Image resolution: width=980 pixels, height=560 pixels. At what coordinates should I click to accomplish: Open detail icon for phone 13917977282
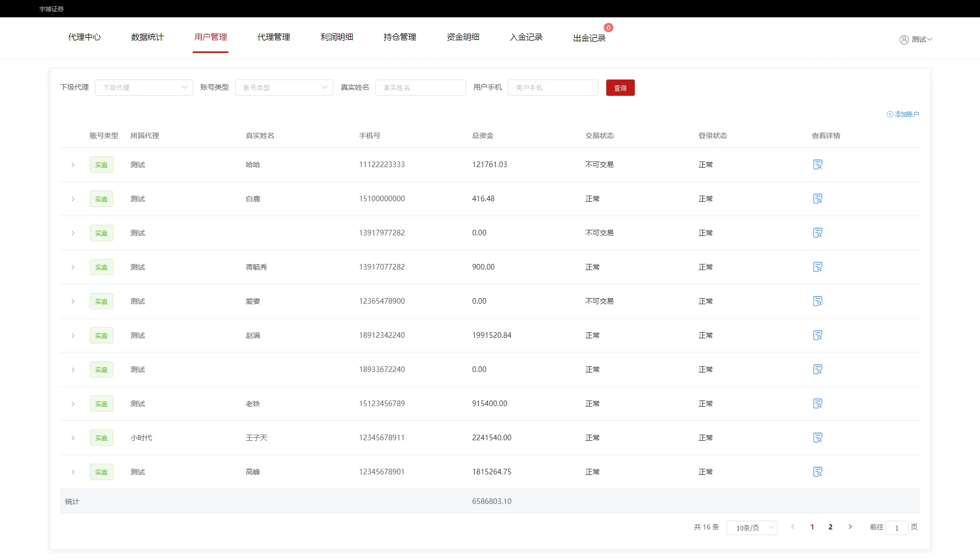pos(817,233)
